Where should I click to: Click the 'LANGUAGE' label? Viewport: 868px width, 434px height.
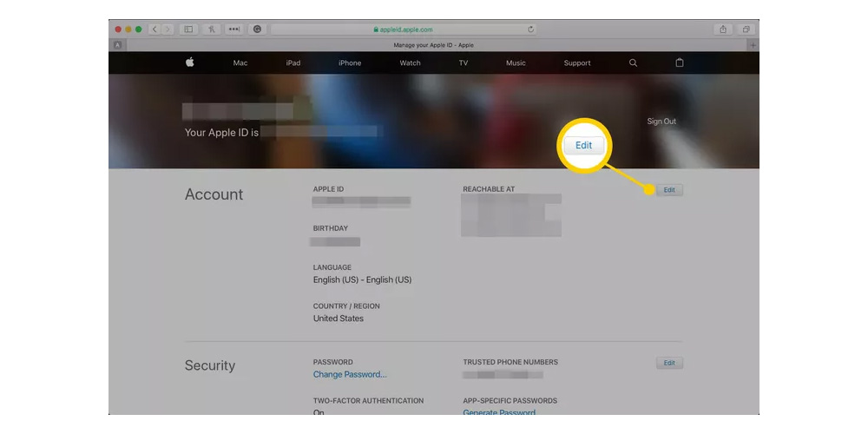[332, 267]
